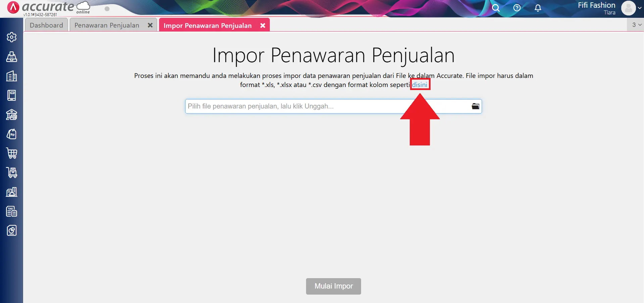
Task: Open the help question mark icon
Action: (517, 8)
